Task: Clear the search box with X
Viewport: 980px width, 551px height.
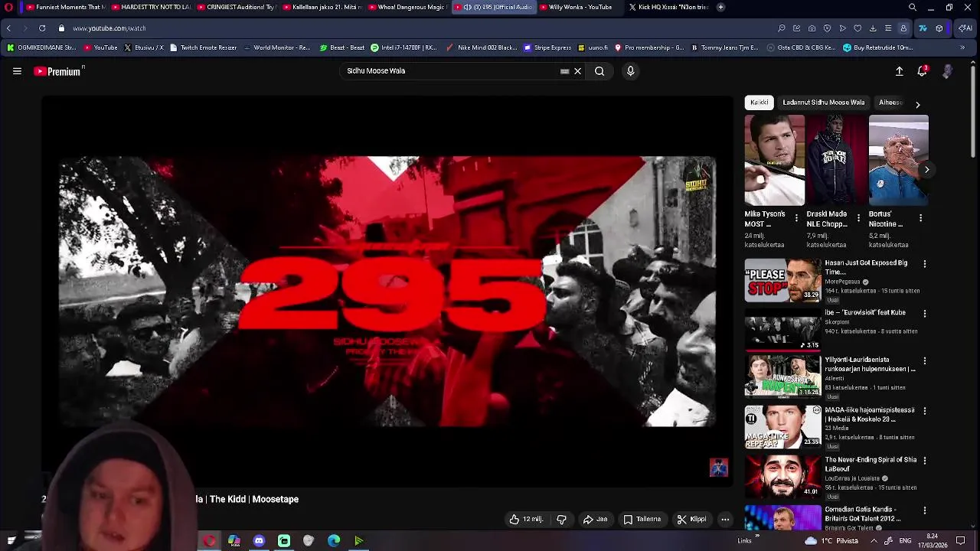Action: click(x=577, y=71)
